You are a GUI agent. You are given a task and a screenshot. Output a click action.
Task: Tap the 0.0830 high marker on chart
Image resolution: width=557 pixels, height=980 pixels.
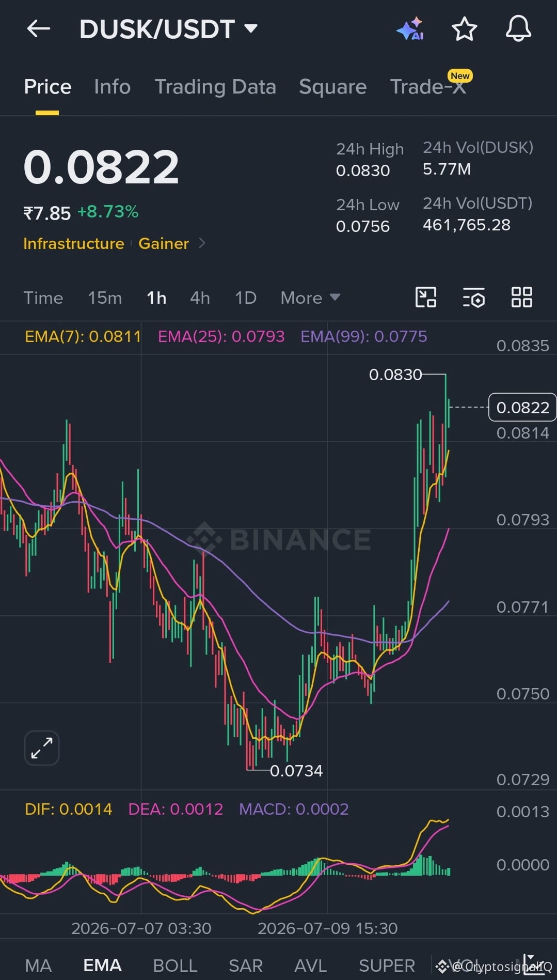[x=395, y=375]
